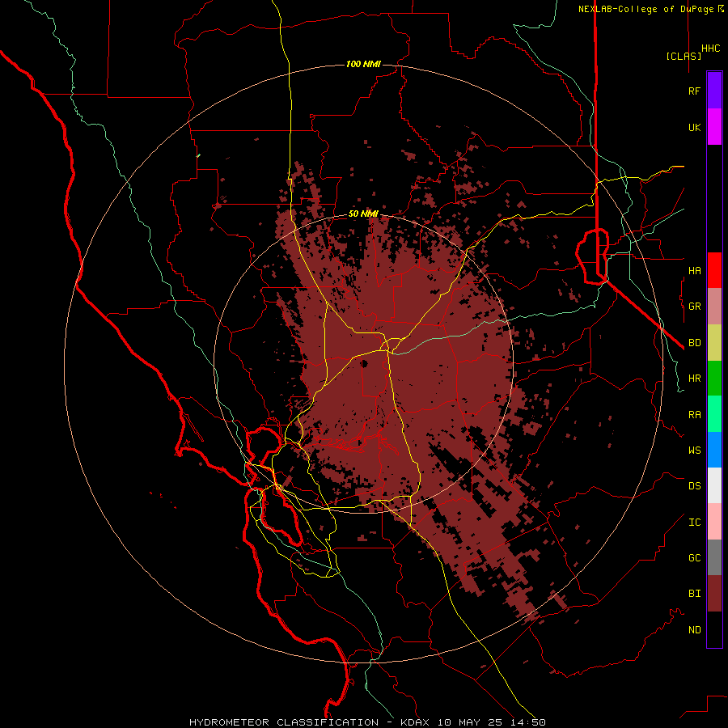The width and height of the screenshot is (728, 728).
Task: Click the GC legend label
Action: coord(694,557)
